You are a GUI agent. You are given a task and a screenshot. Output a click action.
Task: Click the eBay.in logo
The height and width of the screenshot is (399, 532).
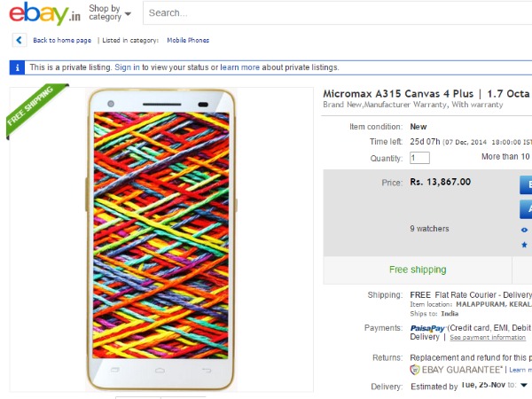[43, 15]
